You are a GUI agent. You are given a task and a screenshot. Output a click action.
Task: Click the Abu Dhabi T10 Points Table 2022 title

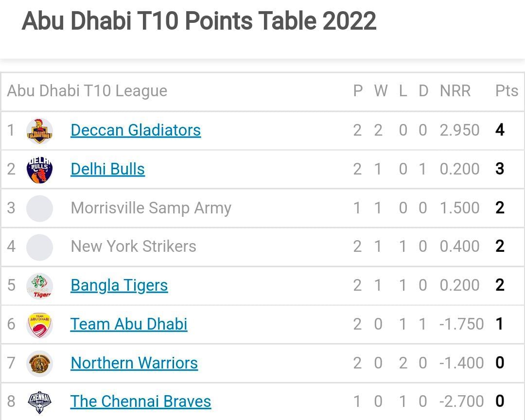click(x=199, y=21)
